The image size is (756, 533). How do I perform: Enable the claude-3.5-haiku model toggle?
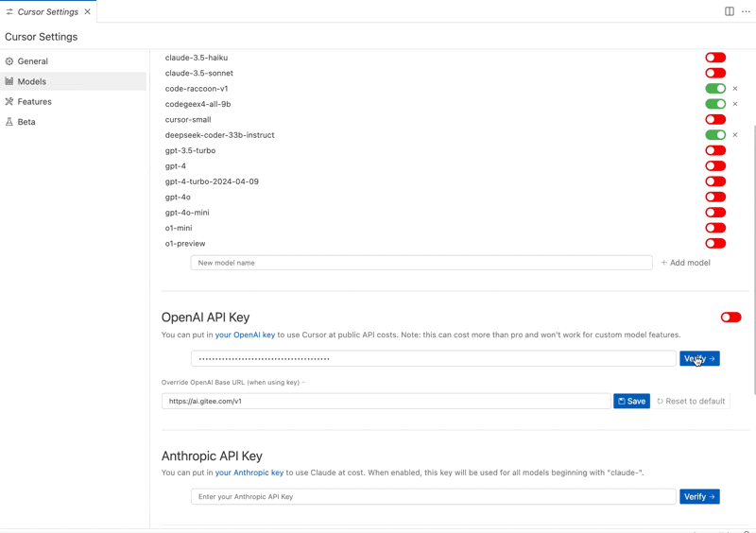pos(715,58)
